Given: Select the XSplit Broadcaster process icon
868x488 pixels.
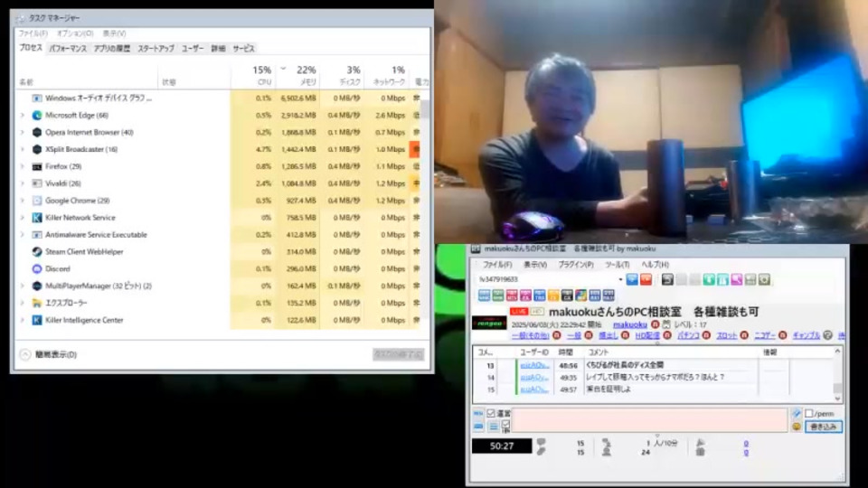Looking at the screenshot, I should coord(37,149).
